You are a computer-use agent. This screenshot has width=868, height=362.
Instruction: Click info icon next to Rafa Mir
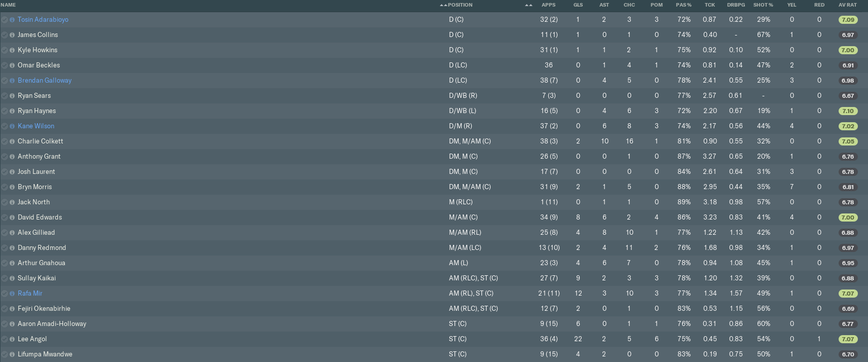12,294
